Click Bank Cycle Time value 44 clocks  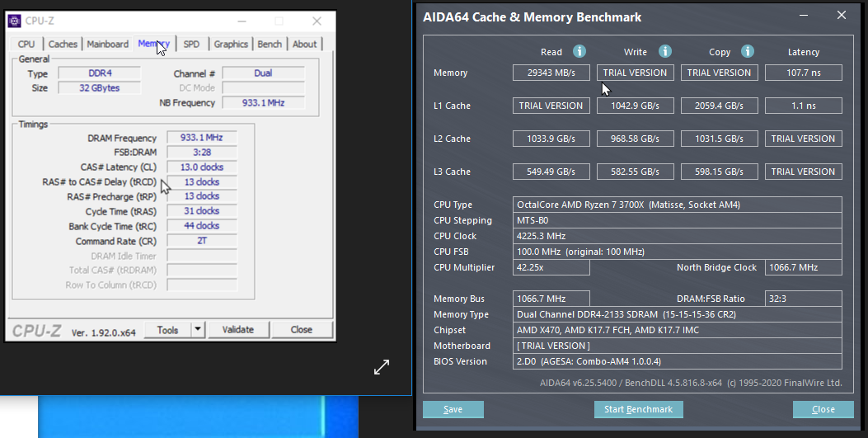(x=201, y=226)
